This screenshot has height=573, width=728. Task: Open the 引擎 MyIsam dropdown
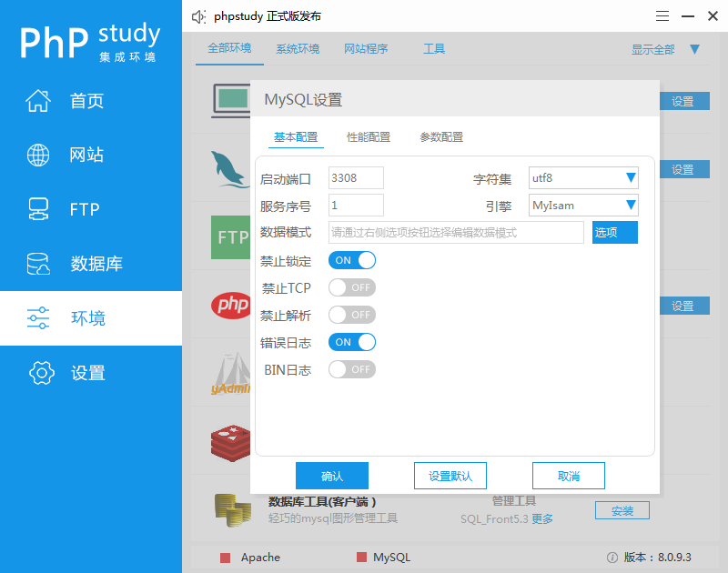[583, 205]
